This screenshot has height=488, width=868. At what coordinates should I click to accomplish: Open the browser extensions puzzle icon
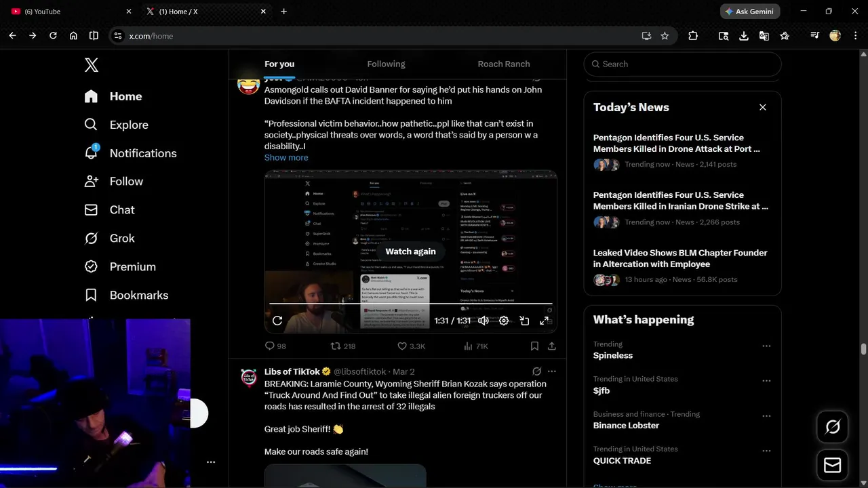coord(692,36)
